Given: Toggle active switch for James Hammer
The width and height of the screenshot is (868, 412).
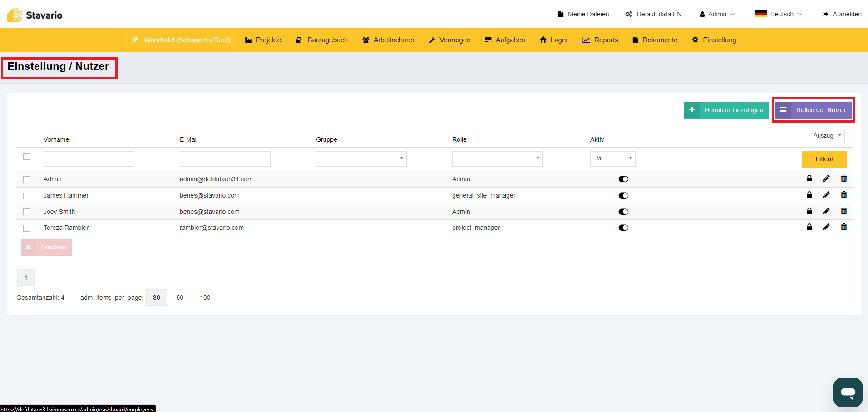Looking at the screenshot, I should (623, 195).
